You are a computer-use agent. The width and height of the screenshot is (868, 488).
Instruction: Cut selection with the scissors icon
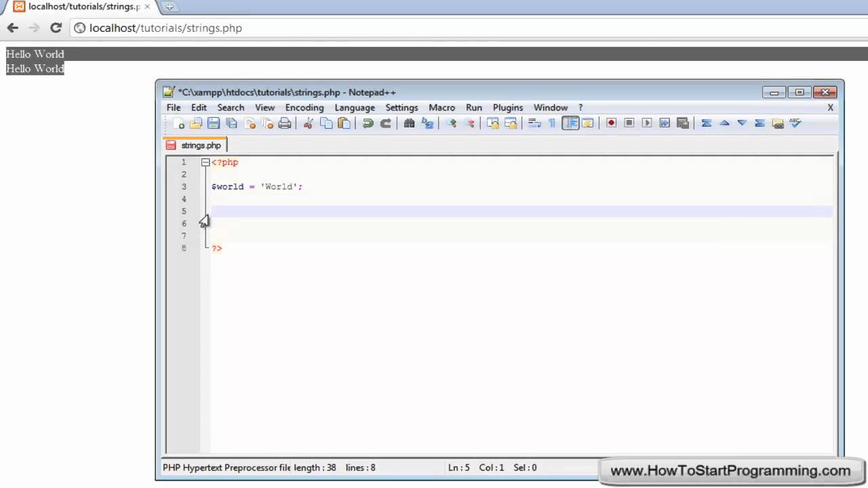click(308, 123)
